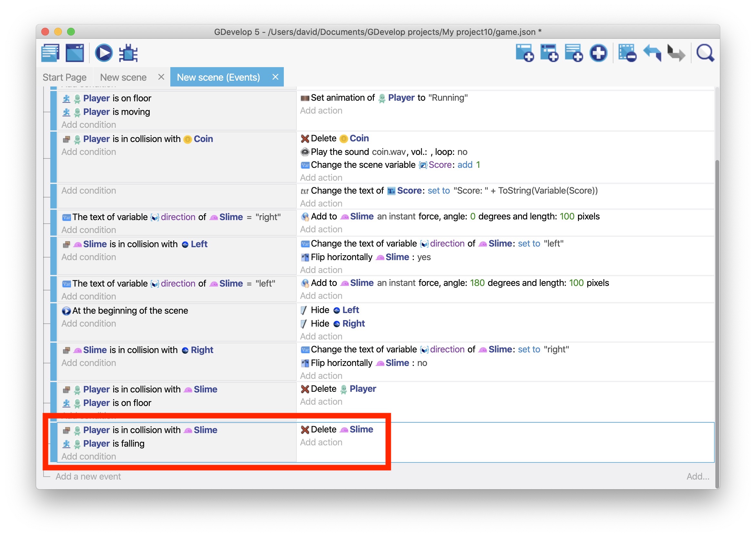756x537 pixels.
Task: Click the add sub-event icon
Action: point(549,53)
